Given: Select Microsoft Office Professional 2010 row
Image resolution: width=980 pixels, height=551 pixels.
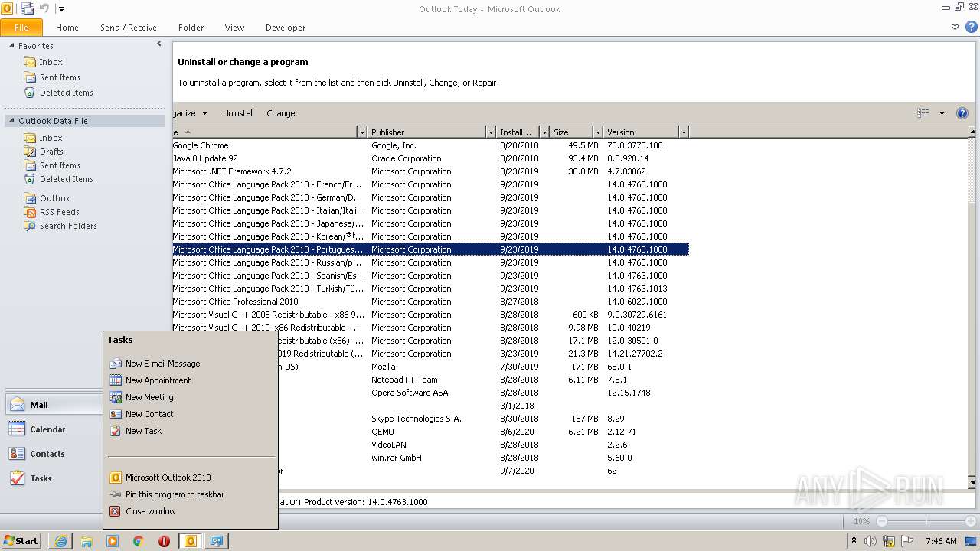Looking at the screenshot, I should [x=430, y=302].
